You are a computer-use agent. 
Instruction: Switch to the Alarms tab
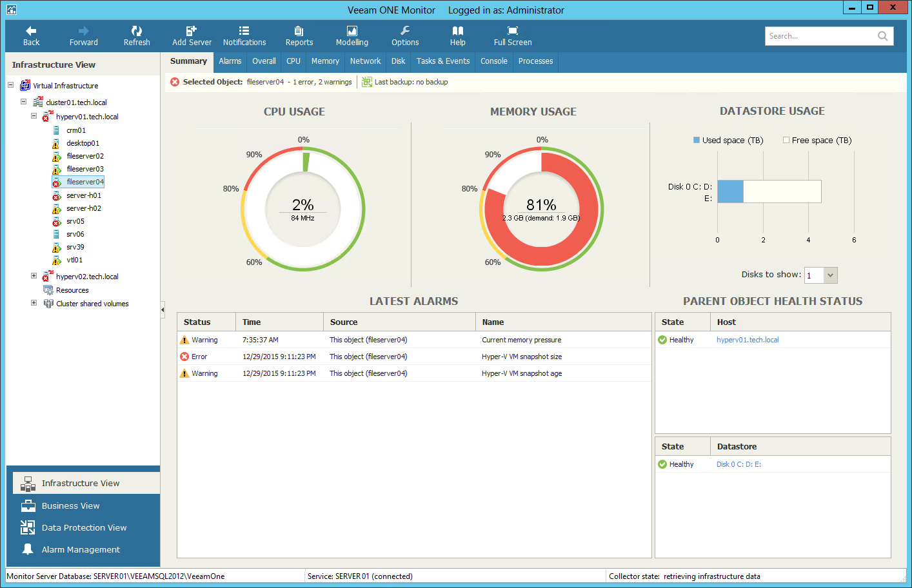click(230, 61)
